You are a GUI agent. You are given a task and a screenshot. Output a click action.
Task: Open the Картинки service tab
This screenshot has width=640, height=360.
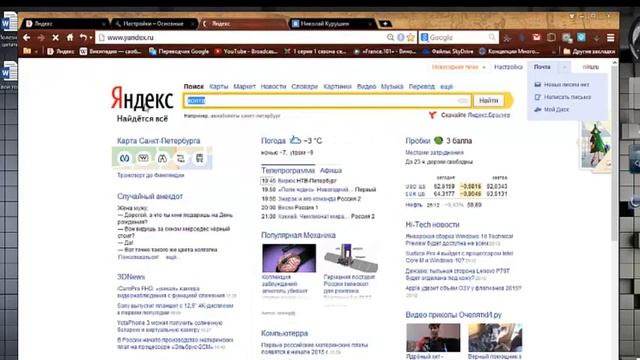[x=337, y=87]
